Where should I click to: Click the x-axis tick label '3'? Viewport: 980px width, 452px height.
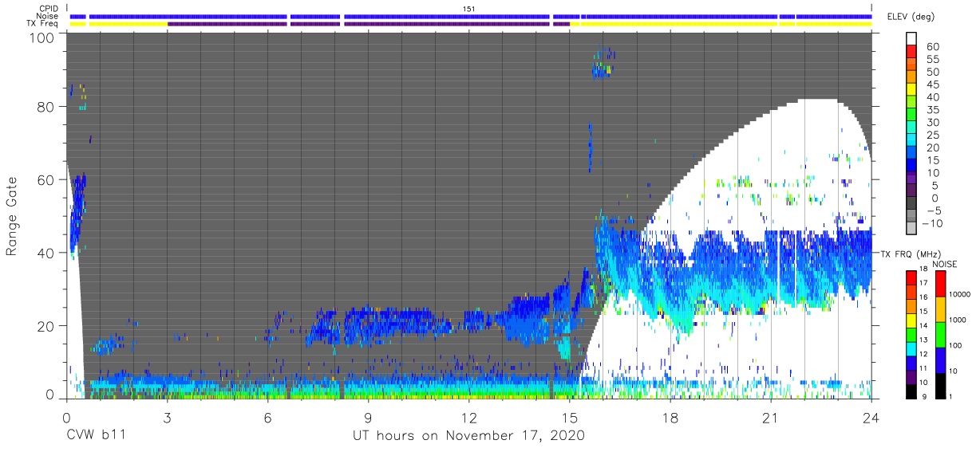(x=167, y=419)
